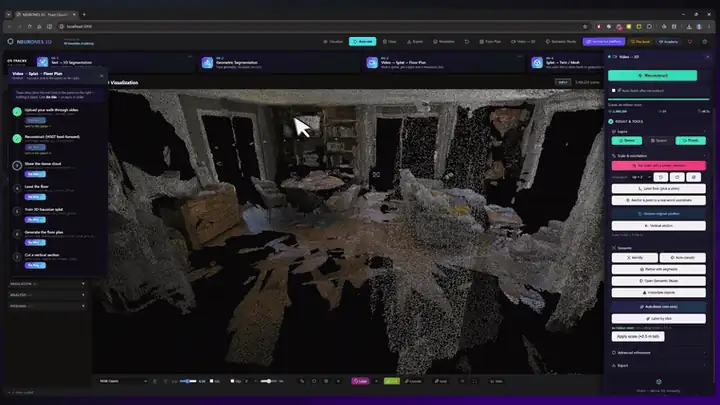Click Restore original position button
The image size is (720, 405).
point(658,214)
